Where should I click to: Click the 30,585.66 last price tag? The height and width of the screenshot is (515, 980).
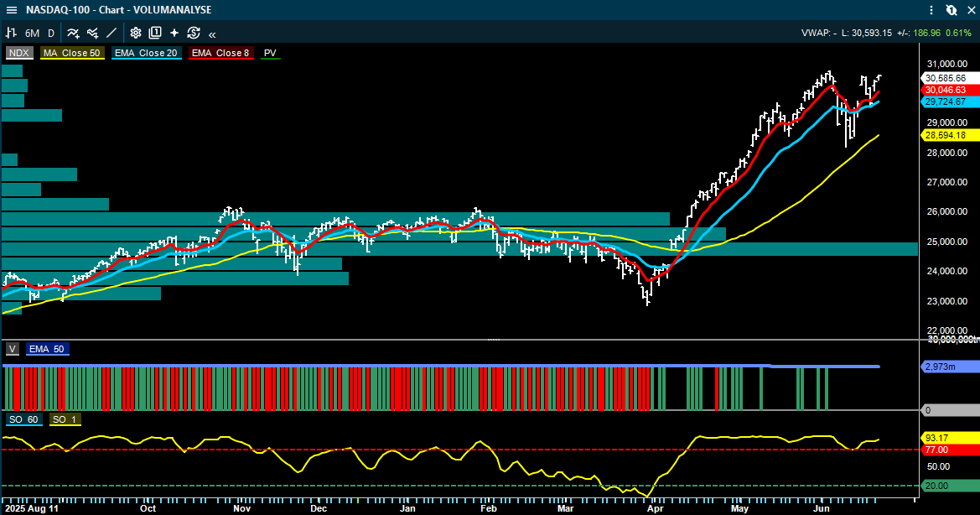949,79
